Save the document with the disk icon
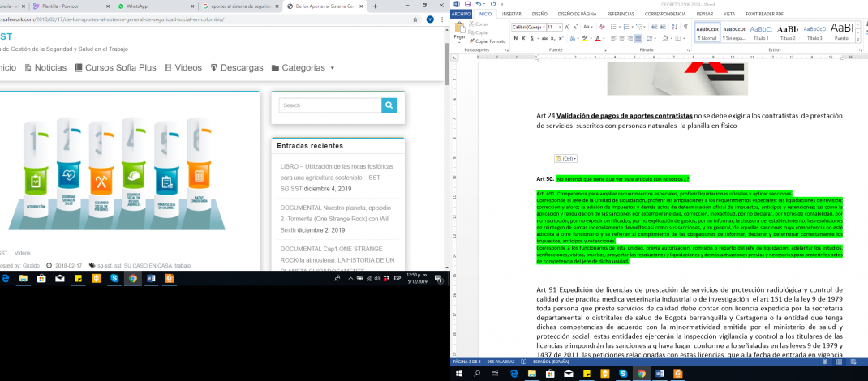The height and width of the screenshot is (381, 868). coord(467,4)
